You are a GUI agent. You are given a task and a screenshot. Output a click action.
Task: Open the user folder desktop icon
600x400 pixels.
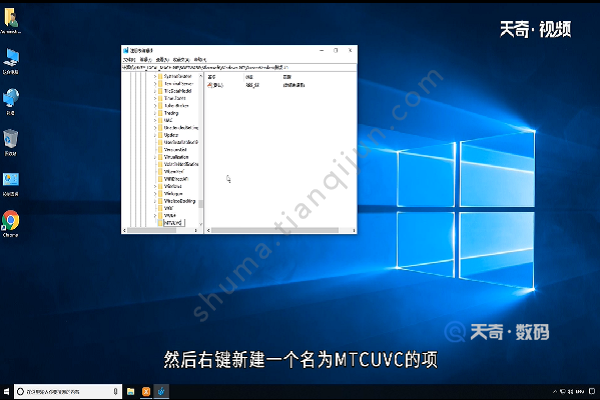[x=11, y=20]
